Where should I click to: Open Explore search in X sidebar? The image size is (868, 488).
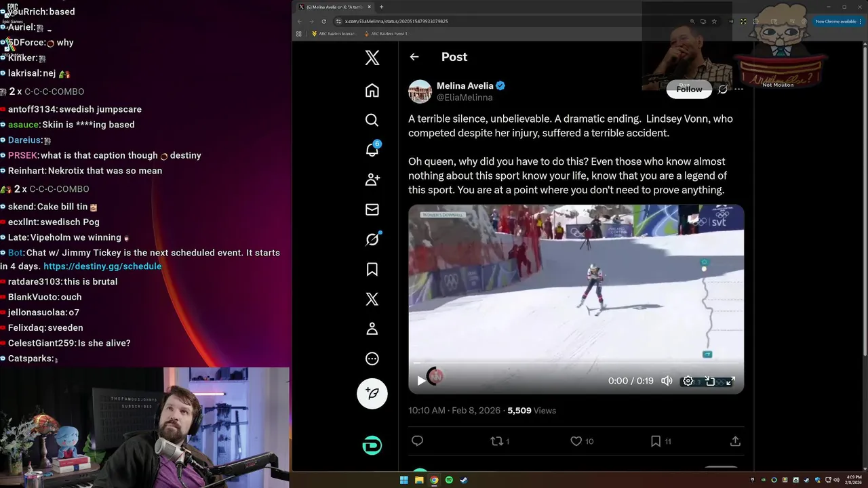[372, 120]
